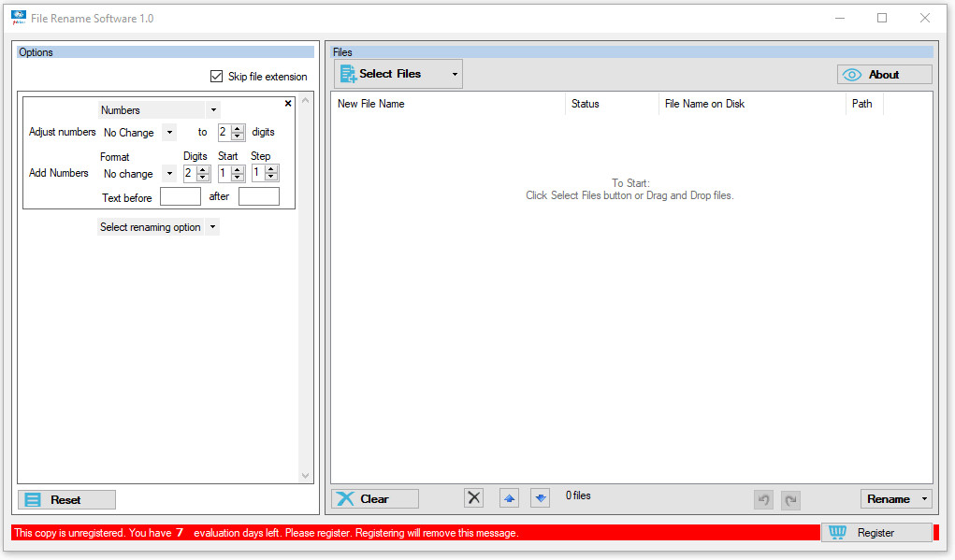
Task: Click the Reset button
Action: point(66,500)
